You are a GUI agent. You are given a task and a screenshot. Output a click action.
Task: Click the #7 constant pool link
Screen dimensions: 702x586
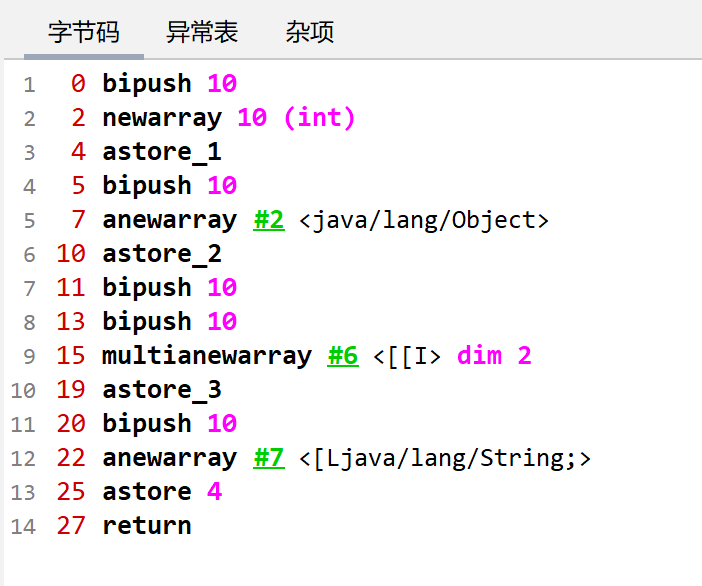268,458
